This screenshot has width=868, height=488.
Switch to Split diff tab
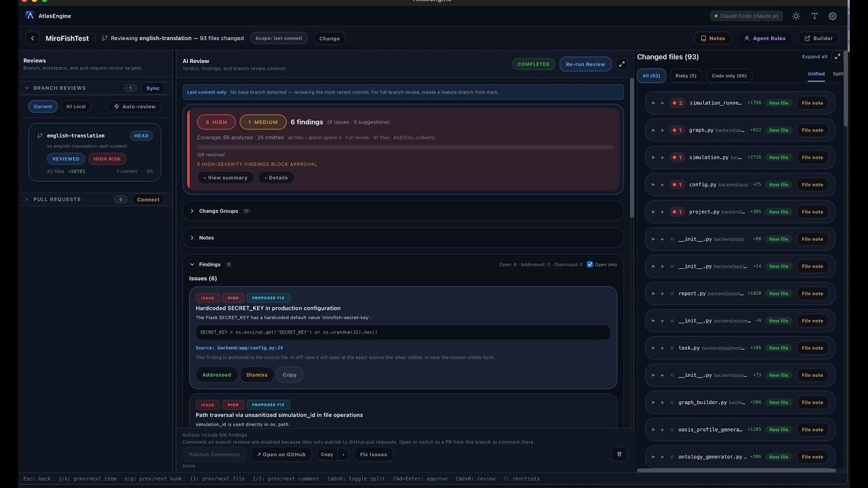tap(838, 74)
